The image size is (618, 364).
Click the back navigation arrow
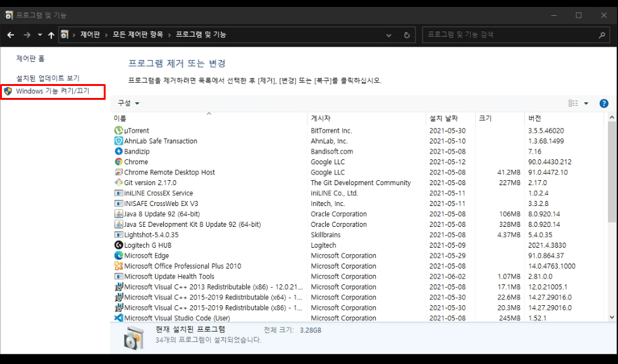(x=11, y=35)
